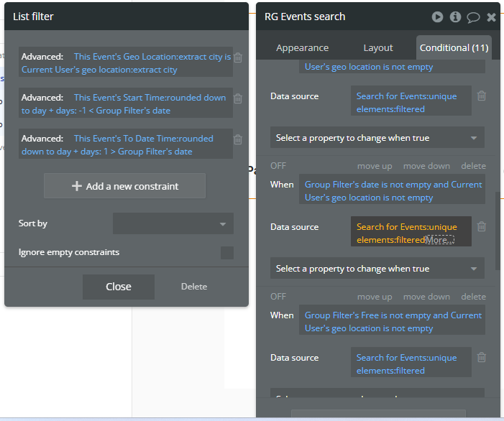
Task: Switch to the Layout tab
Action: pos(378,48)
